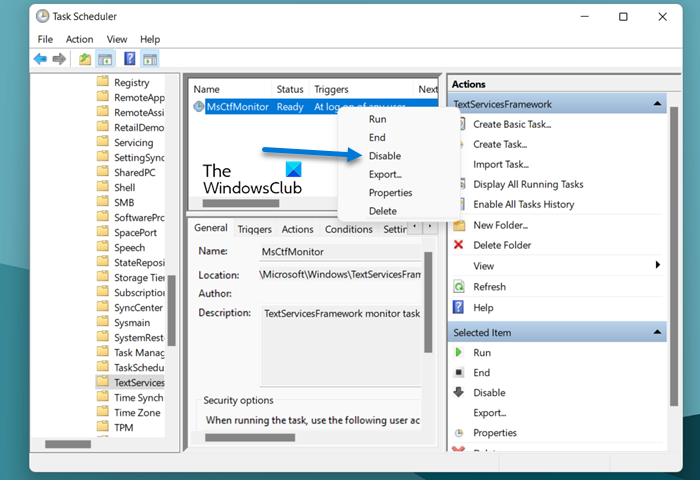Click the green Refresh icon

(x=459, y=286)
